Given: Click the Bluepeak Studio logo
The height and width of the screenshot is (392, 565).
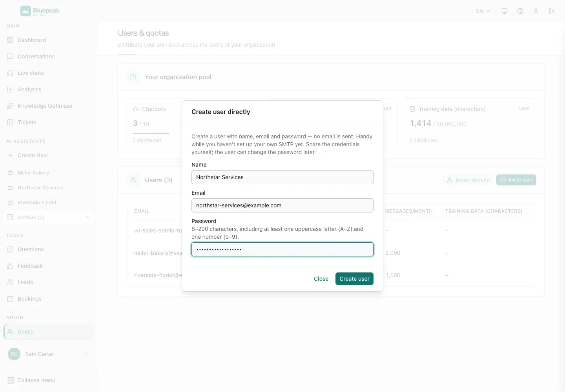Looking at the screenshot, I should (40, 11).
